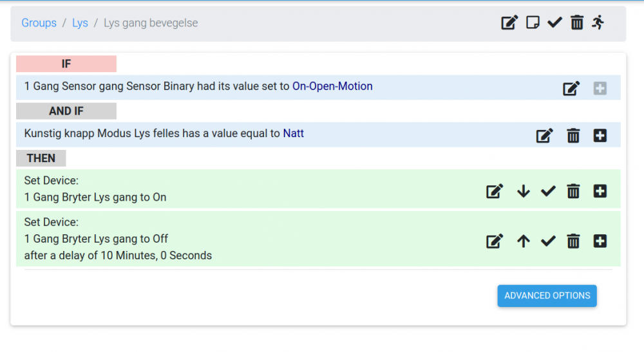Viewport: 644px width, 352px height.
Task: Open the rule notes icon in header
Action: coord(533,23)
